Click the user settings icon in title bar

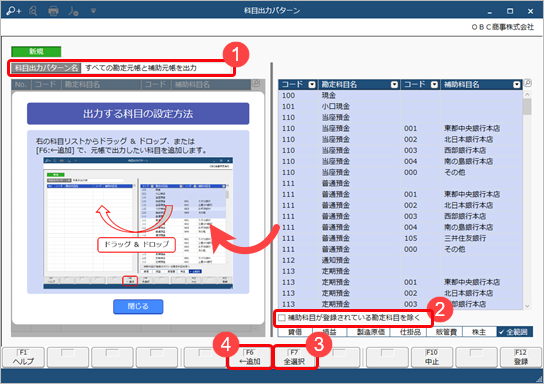(73, 11)
